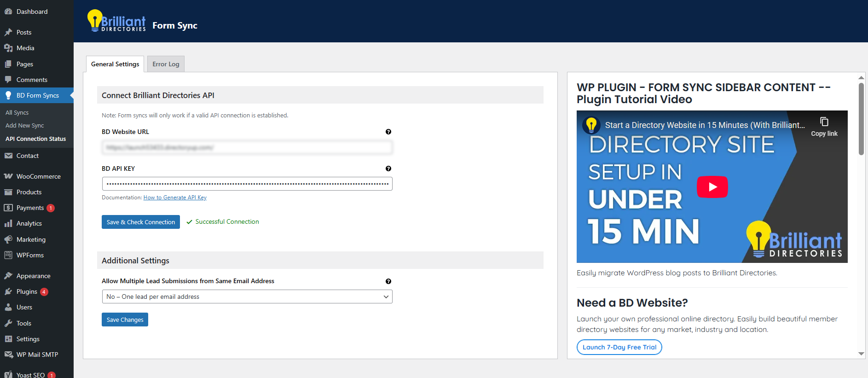
Task: Click the Brilliant Directories header logo
Action: (116, 21)
